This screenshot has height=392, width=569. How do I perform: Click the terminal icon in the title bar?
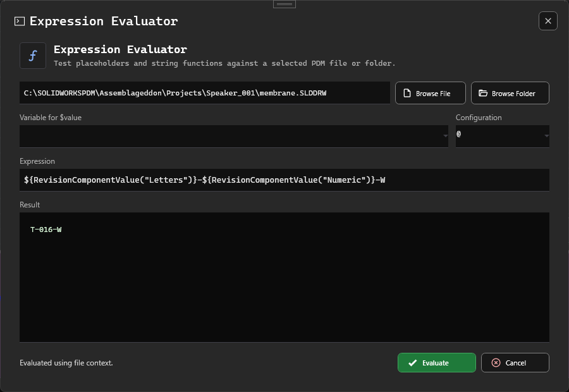tap(20, 21)
